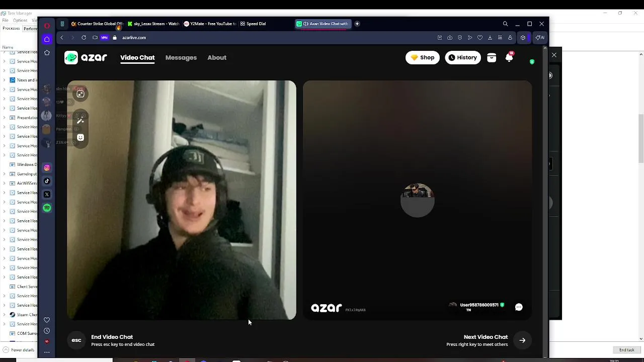View site info via the padlock icon

tap(115, 38)
